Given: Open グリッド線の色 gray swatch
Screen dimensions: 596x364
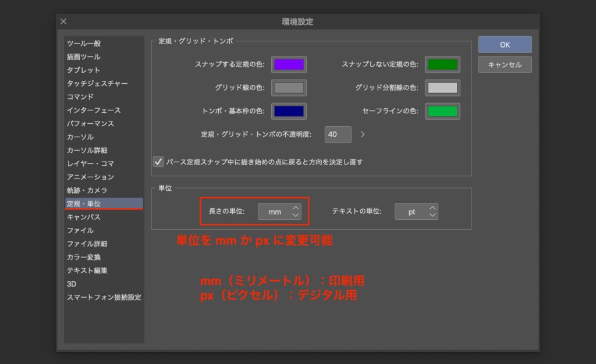Looking at the screenshot, I should point(289,88).
